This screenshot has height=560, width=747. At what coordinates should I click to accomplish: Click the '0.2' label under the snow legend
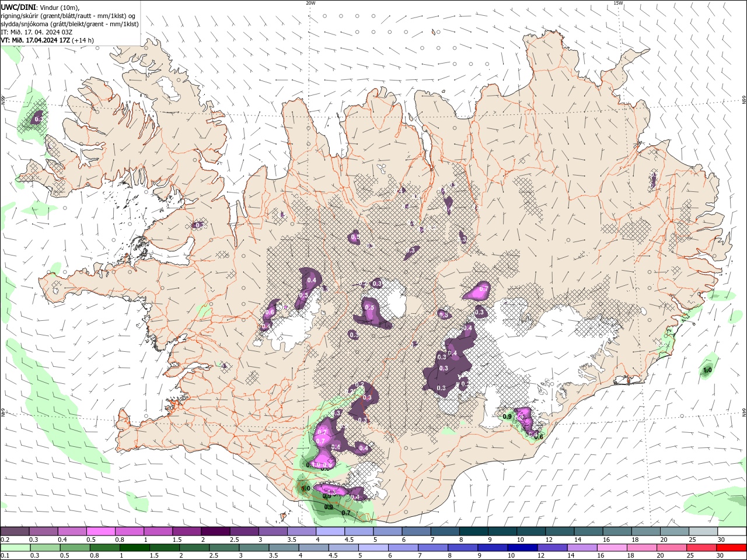[x=5, y=540]
